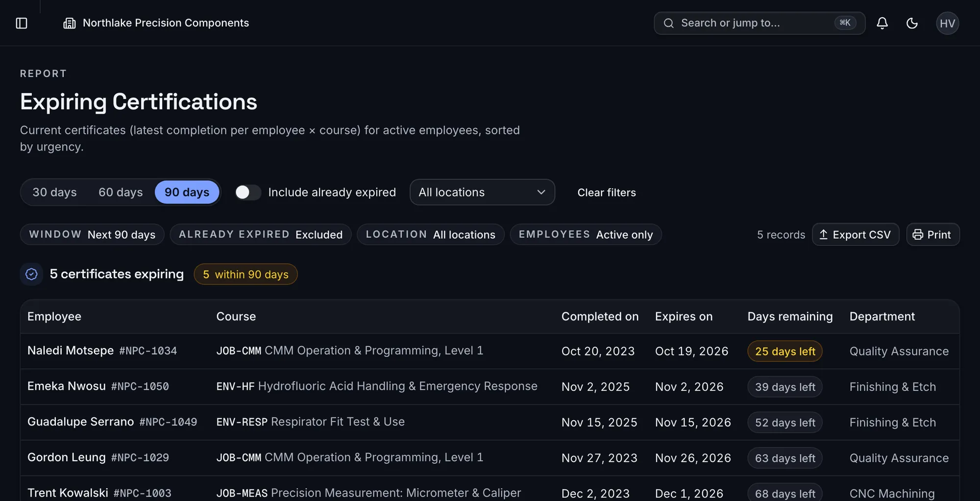Screen dimensions: 980x501
Task: Click the 5 within 90 days badge
Action: click(245, 274)
